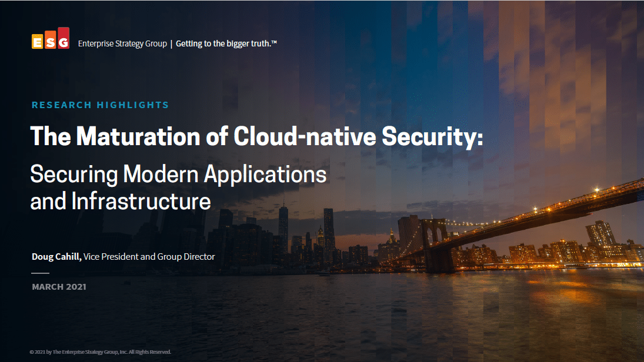Click the orange E square in the ESG logo

36,42
